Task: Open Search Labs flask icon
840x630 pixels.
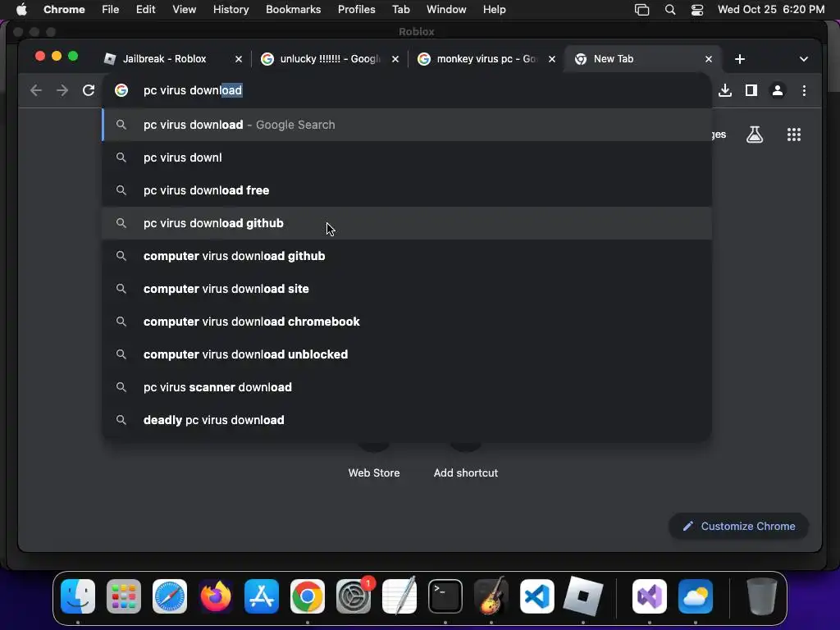Action: pos(755,135)
